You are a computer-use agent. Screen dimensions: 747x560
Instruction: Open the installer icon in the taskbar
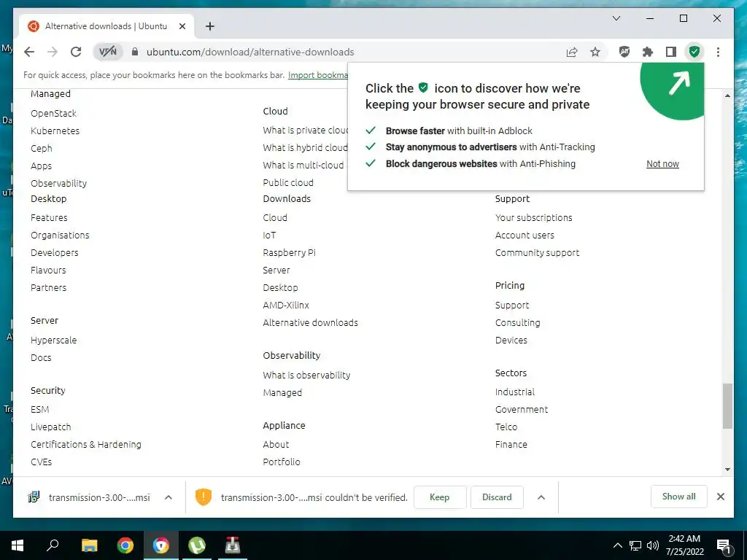[232, 545]
